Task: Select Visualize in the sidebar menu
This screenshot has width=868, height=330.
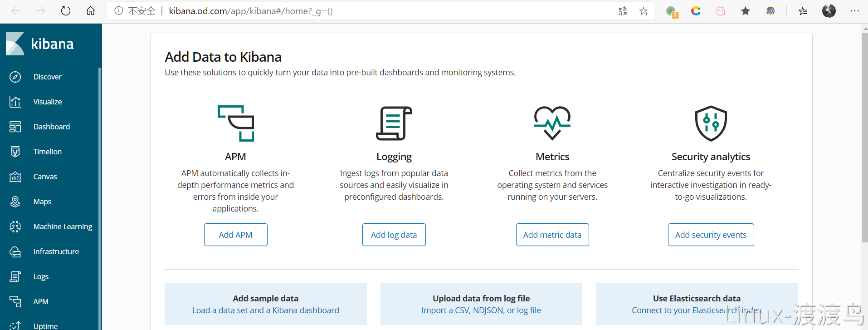Action: pyautogui.click(x=48, y=102)
